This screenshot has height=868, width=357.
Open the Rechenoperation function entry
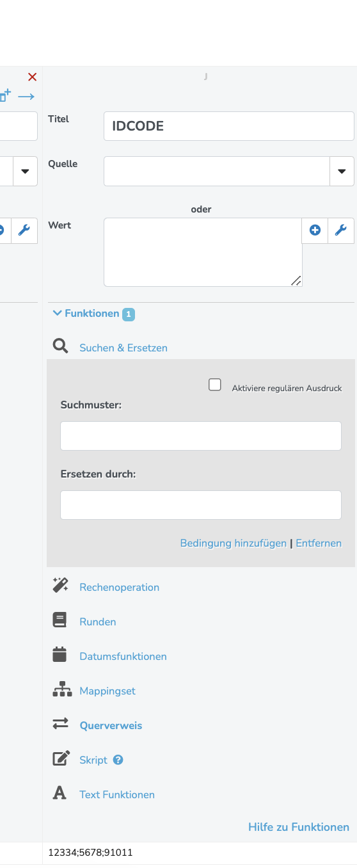[120, 587]
